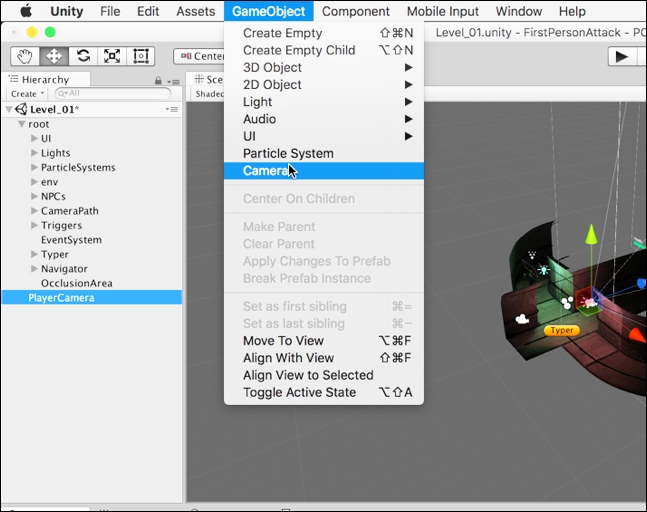The width and height of the screenshot is (647, 512).
Task: Expand the Lights object
Action: click(34, 153)
